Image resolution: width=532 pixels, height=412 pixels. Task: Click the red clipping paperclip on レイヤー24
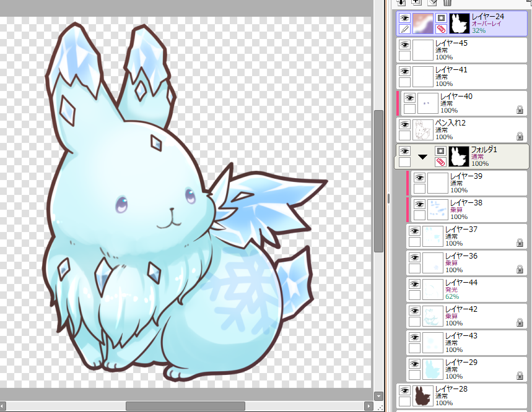441,29
